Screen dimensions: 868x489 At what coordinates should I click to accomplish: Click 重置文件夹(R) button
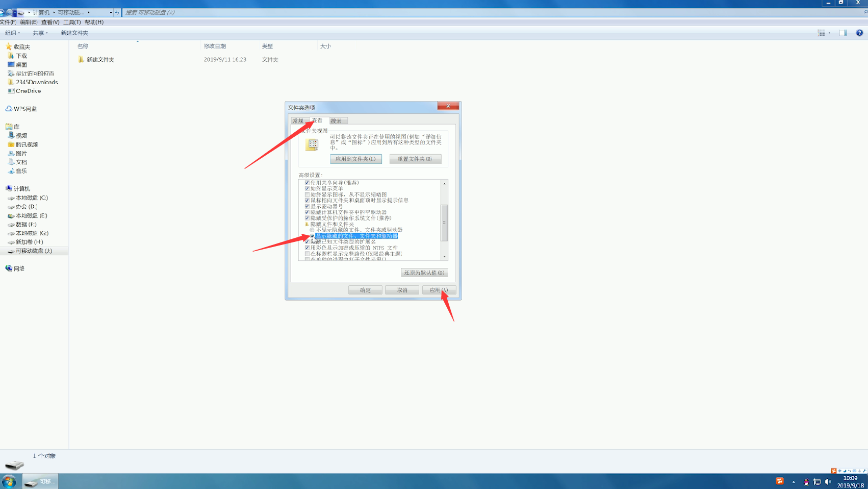(415, 159)
